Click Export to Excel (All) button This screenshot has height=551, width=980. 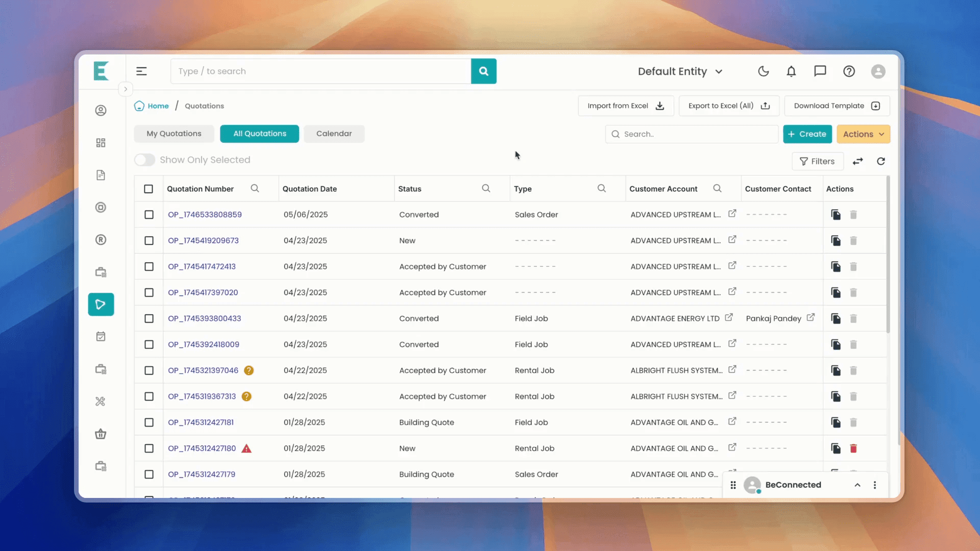point(729,106)
